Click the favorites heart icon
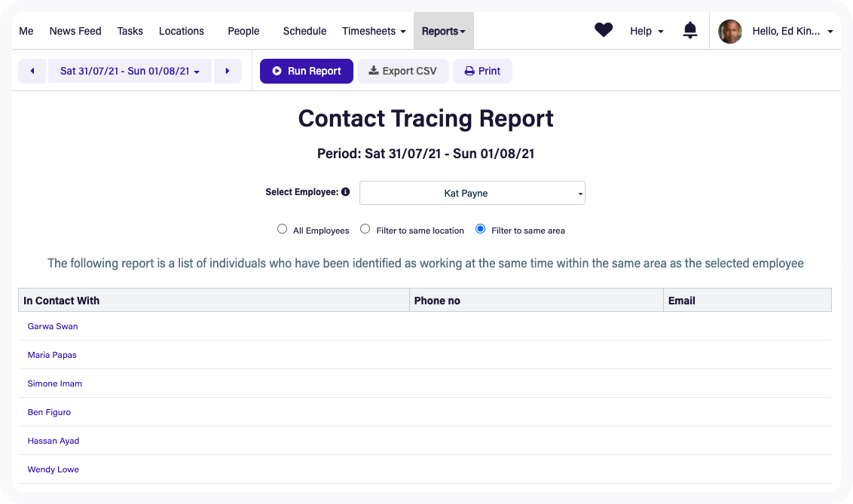Image resolution: width=853 pixels, height=504 pixels. click(604, 29)
